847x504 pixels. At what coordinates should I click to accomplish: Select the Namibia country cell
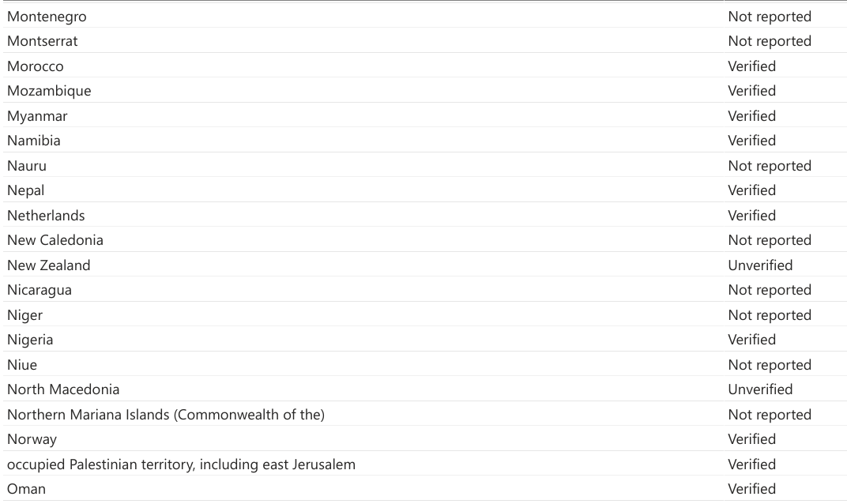pos(34,141)
